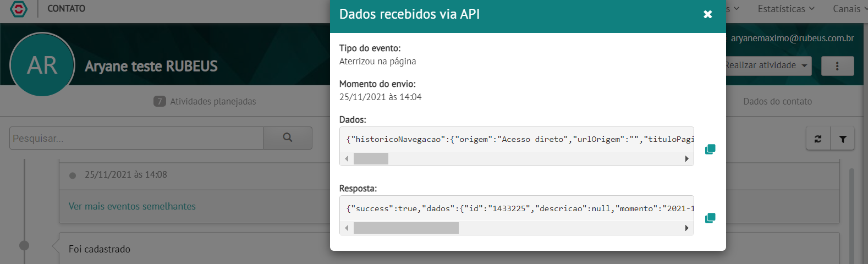Copy the Dados JSON content
Screen dimensions: 868x264
[x=710, y=149]
